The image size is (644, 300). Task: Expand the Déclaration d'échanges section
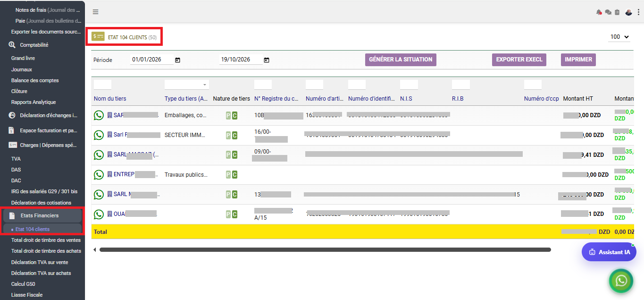pos(49,115)
